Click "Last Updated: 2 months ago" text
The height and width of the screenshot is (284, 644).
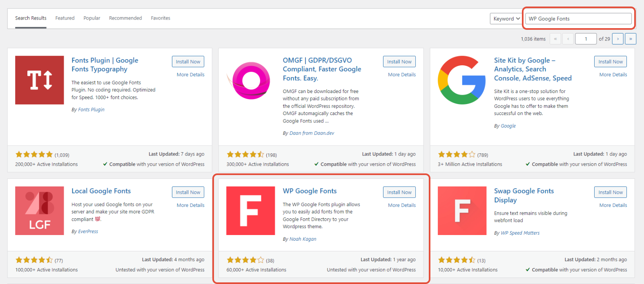click(595, 260)
